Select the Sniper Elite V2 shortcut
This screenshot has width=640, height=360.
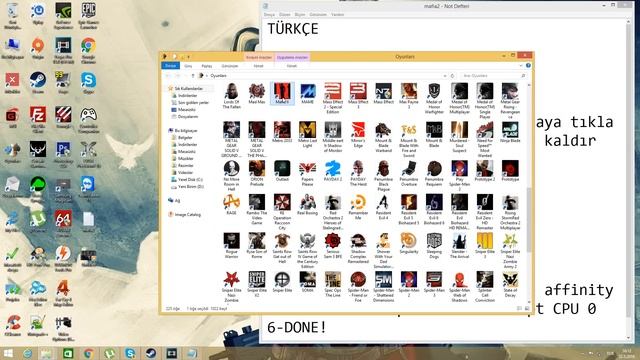coord(257,284)
